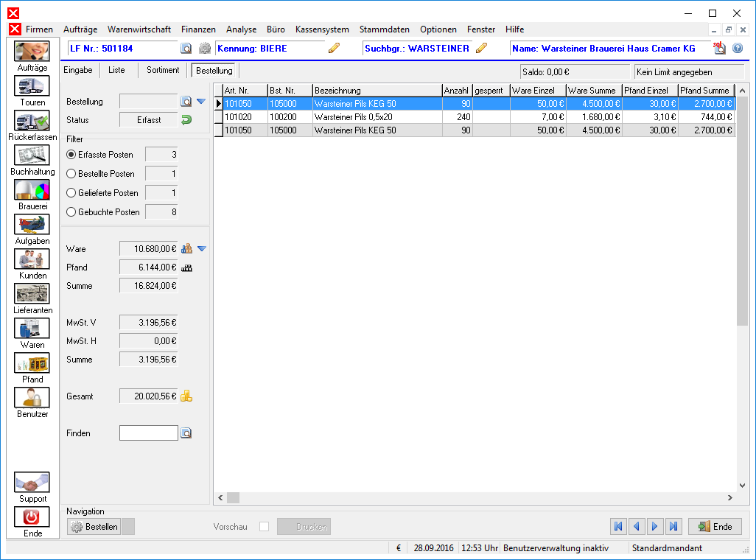Select the Erfasste Posten radio button
Screen dimensions: 756x560
(x=71, y=154)
